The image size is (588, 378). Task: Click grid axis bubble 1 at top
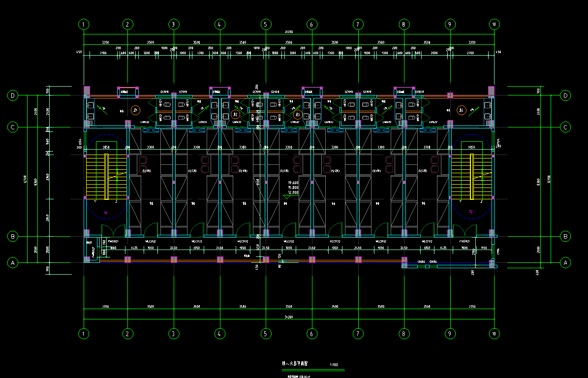point(84,24)
